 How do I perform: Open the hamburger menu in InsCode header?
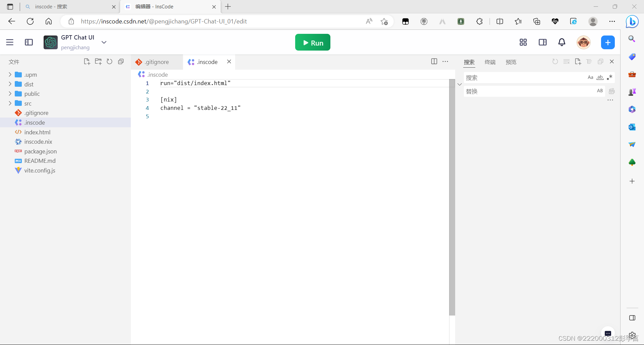(x=10, y=42)
